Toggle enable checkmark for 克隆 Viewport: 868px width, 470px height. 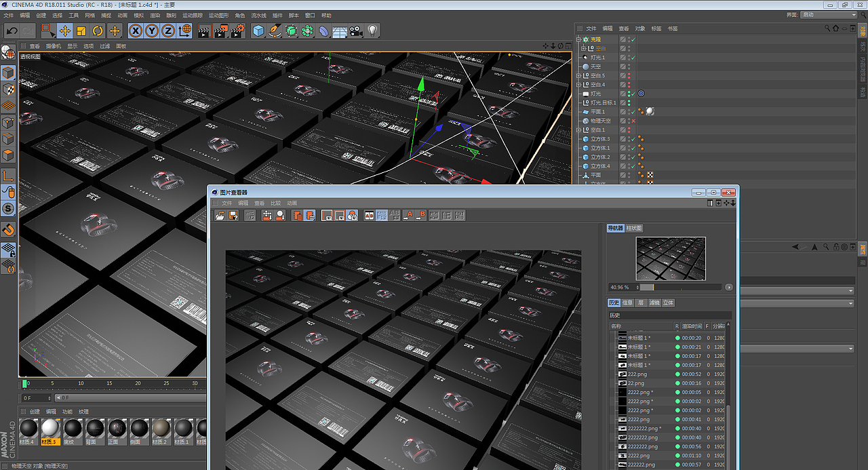point(633,39)
